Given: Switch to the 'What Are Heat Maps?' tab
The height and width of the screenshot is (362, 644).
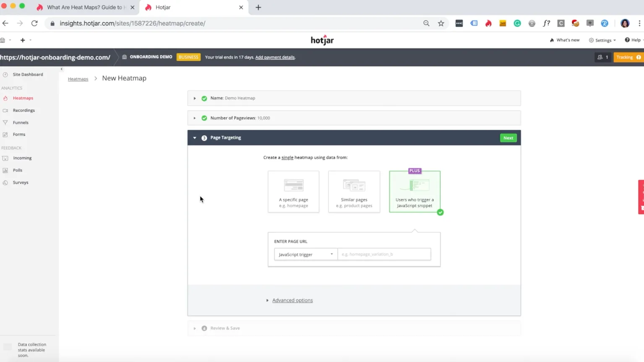Looking at the screenshot, I should [84, 7].
